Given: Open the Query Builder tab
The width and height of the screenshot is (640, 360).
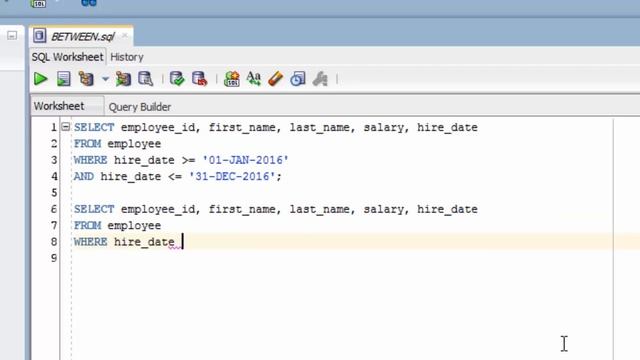Looking at the screenshot, I should 140,107.
